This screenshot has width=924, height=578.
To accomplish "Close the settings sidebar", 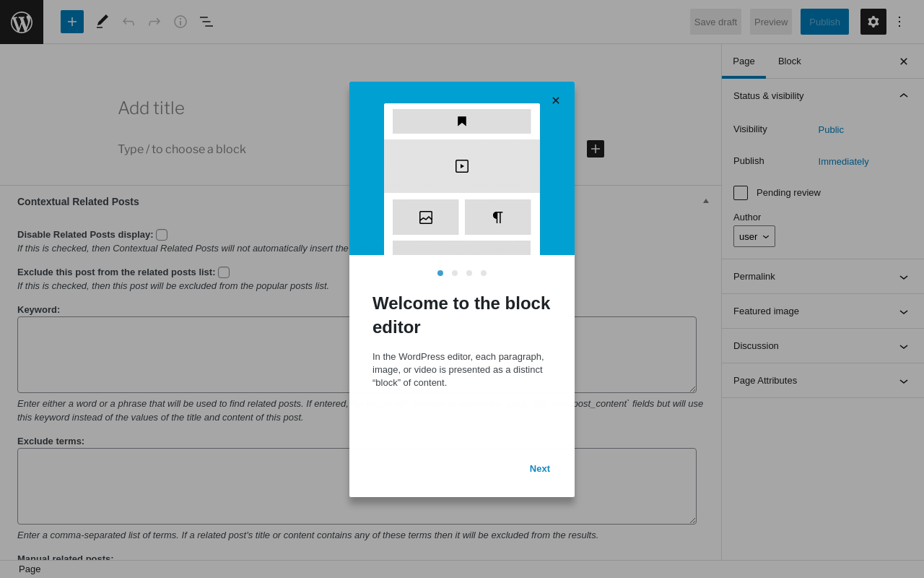I will tap(904, 61).
